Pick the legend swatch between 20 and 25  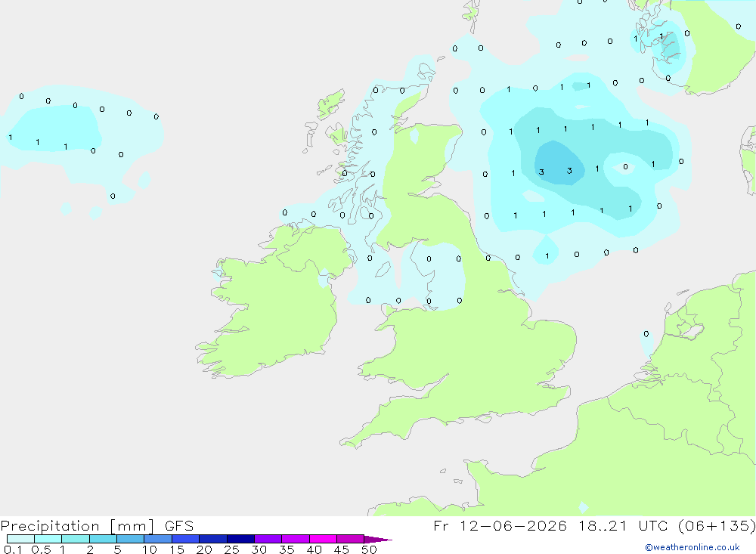pyautogui.click(x=212, y=539)
